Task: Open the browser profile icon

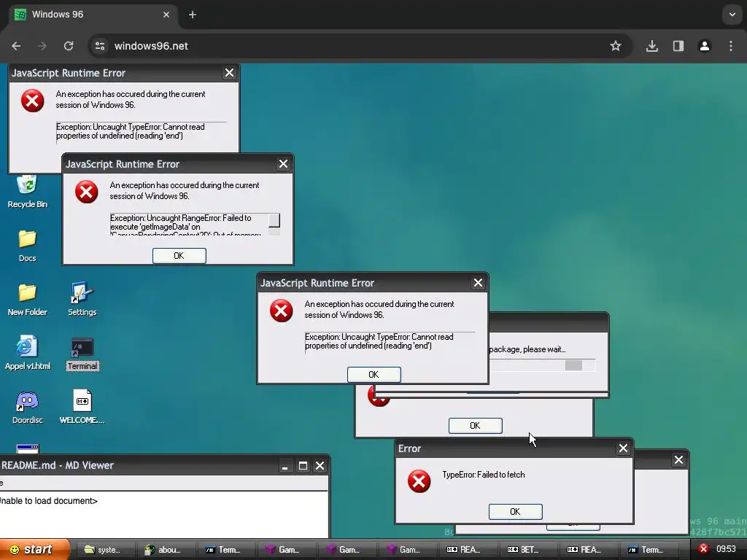Action: coord(705,46)
